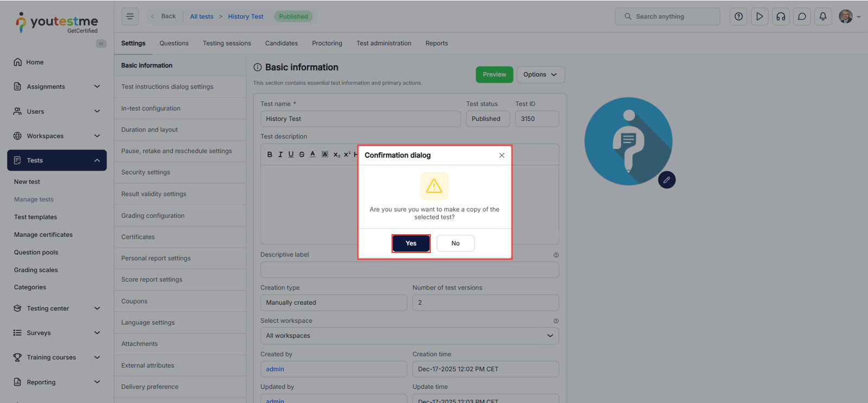Open the help question mark icon

coord(738,16)
